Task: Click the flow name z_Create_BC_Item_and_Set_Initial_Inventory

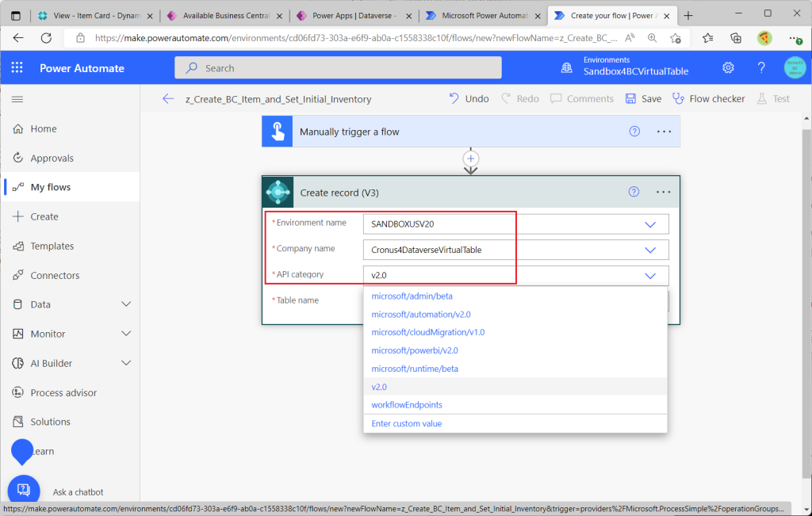Action: (x=278, y=99)
